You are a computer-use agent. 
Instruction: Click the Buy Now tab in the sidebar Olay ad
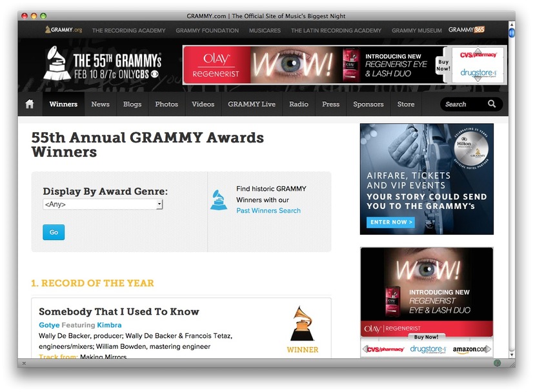tap(427, 337)
